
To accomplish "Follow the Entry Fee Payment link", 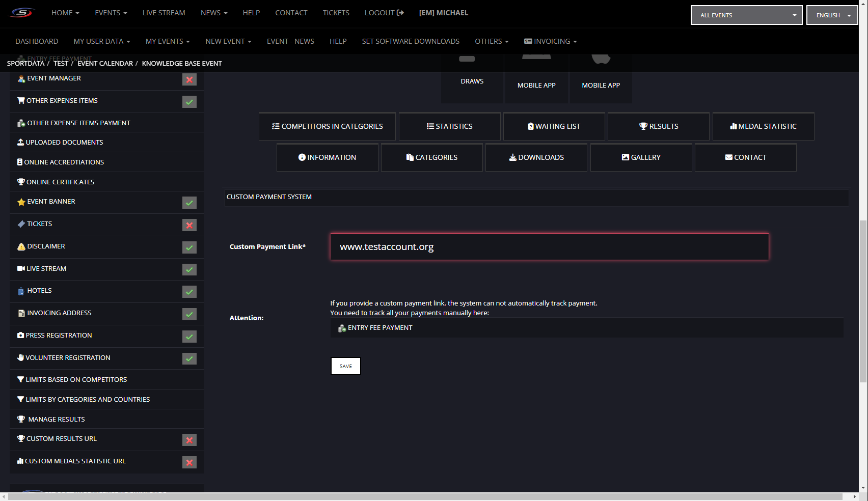I will 380,328.
